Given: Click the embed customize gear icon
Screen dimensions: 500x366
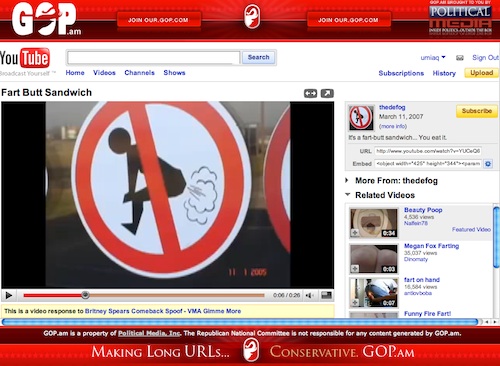Looking at the screenshot, I should point(488,164).
